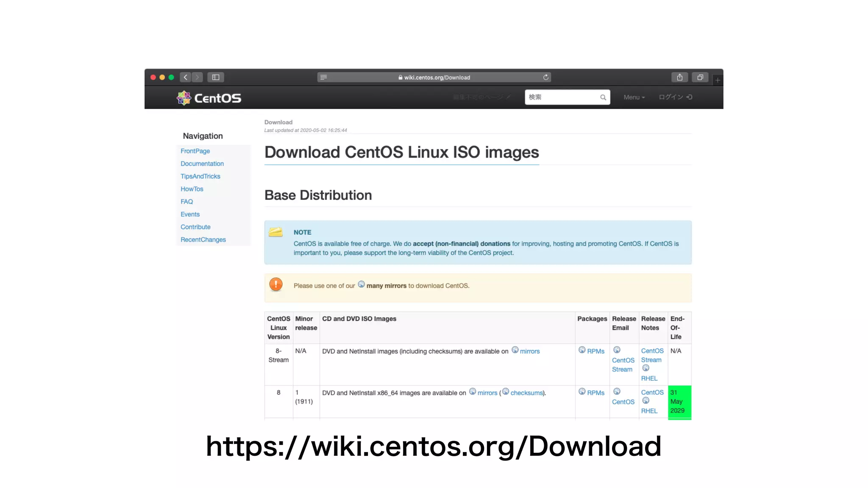Open reader view icon in address bar

click(324, 77)
